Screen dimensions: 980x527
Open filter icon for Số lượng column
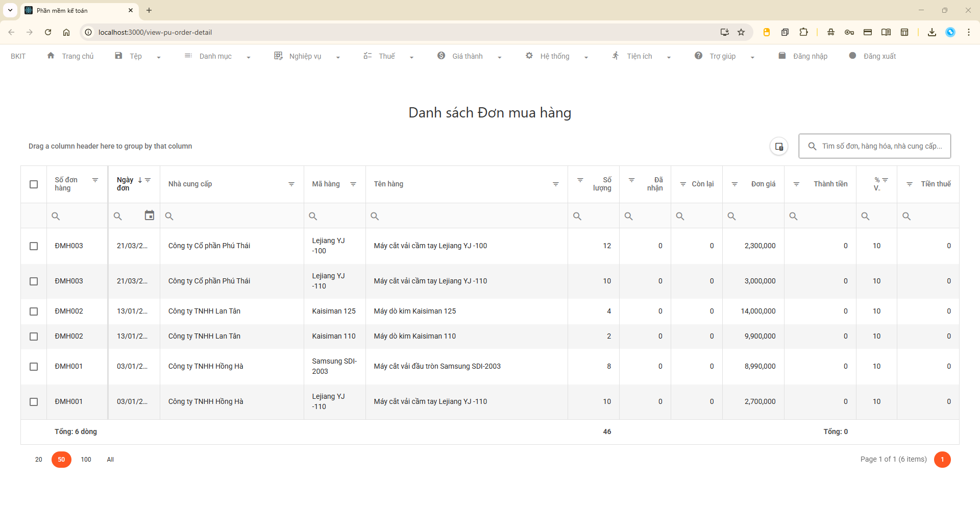[580, 180]
